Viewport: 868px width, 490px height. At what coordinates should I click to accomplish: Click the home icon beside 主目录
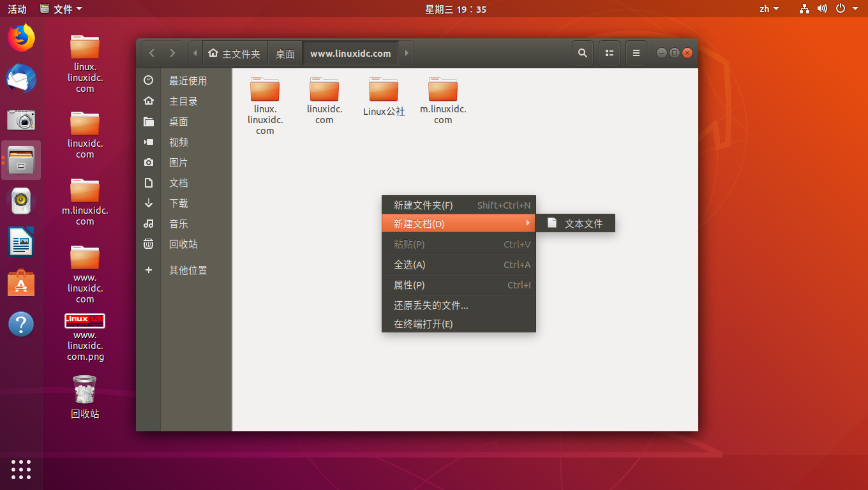click(149, 101)
